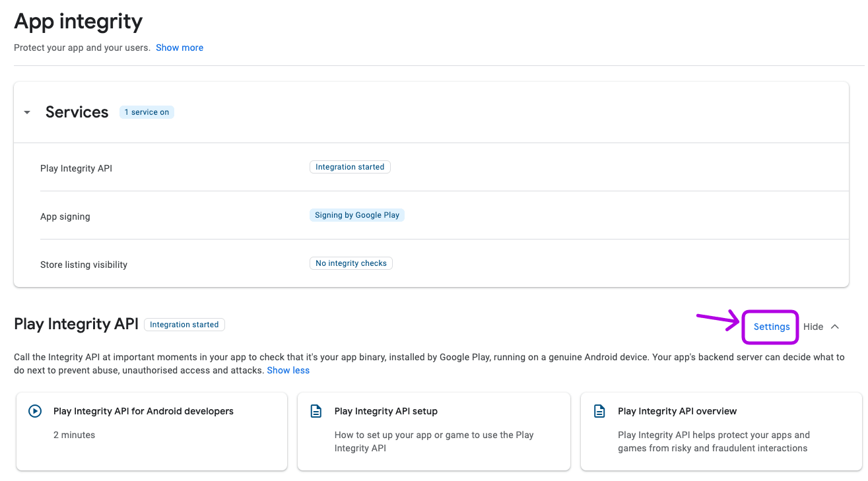Open Play Integrity API Settings
The height and width of the screenshot is (481, 868).
click(x=771, y=327)
